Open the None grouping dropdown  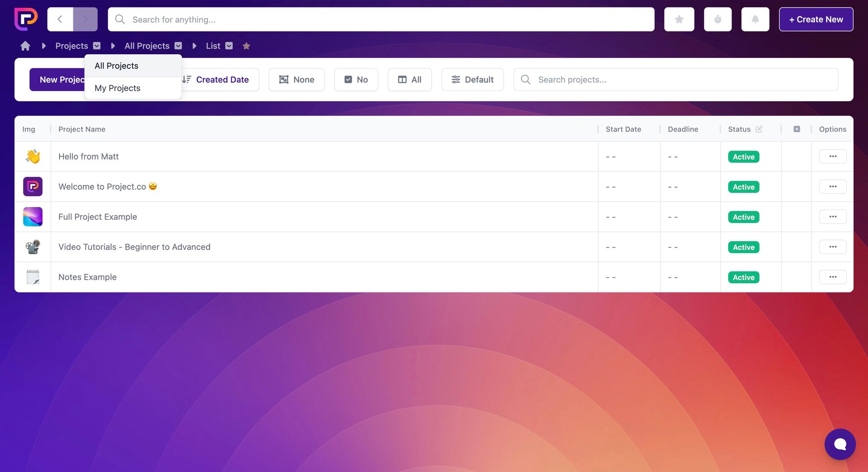pyautogui.click(x=297, y=80)
